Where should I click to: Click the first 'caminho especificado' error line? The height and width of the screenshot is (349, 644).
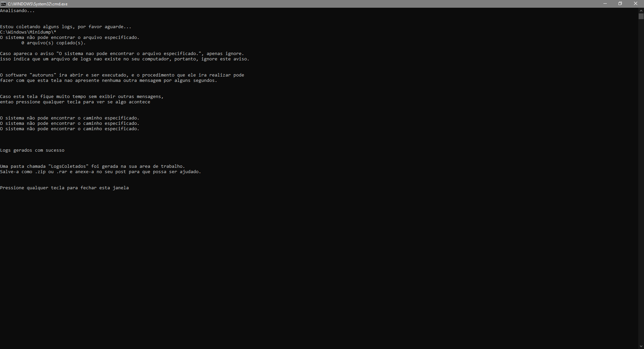point(70,118)
